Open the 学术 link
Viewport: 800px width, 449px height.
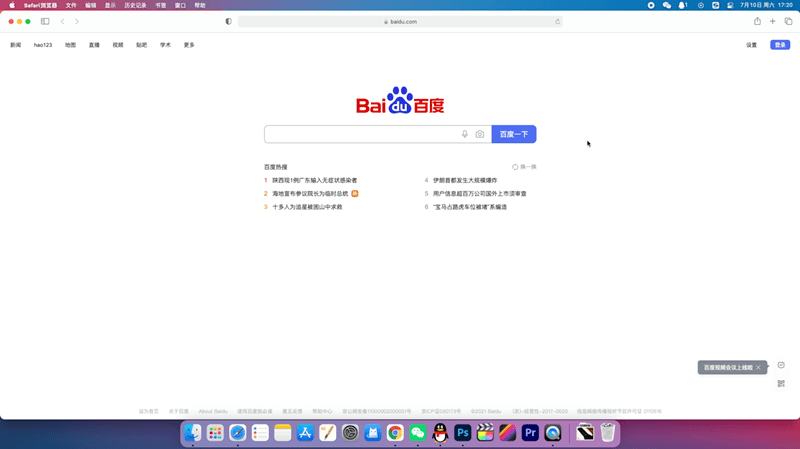click(165, 45)
